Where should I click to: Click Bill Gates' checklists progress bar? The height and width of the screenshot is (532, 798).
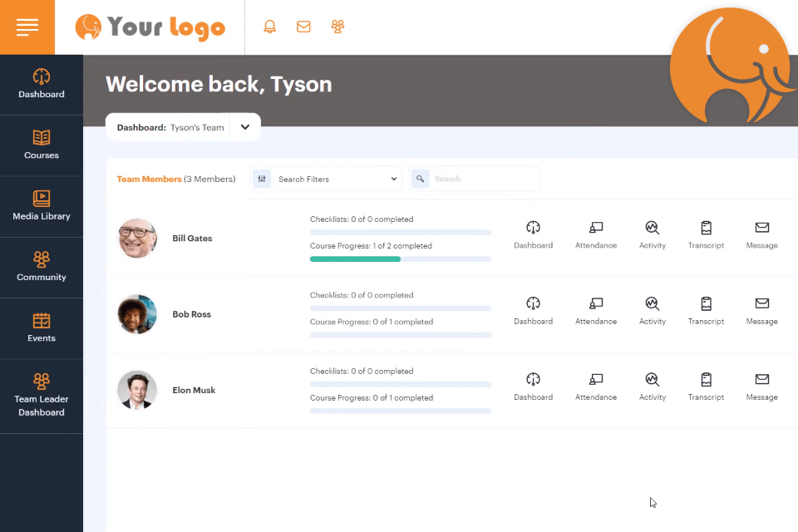pyautogui.click(x=401, y=233)
